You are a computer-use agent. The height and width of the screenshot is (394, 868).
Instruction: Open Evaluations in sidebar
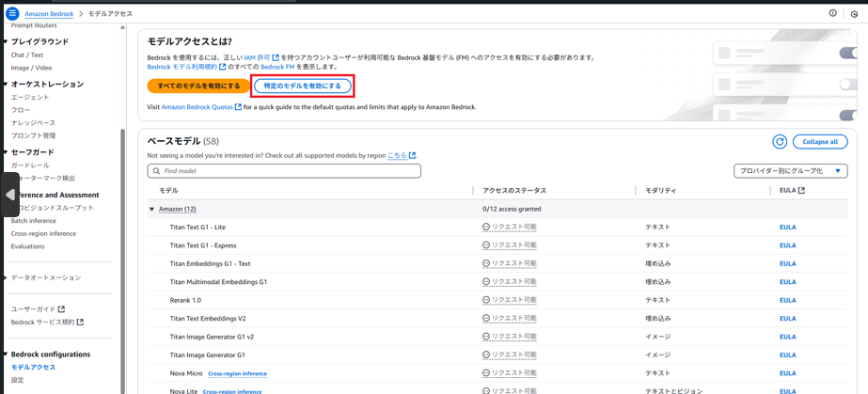27,246
